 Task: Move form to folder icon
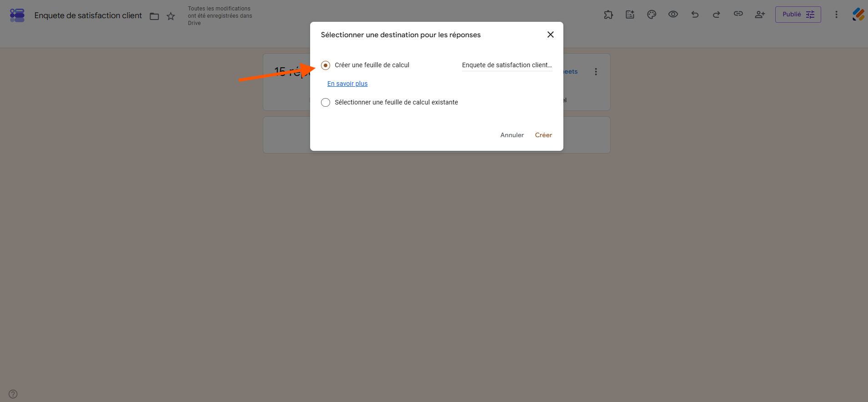[155, 16]
